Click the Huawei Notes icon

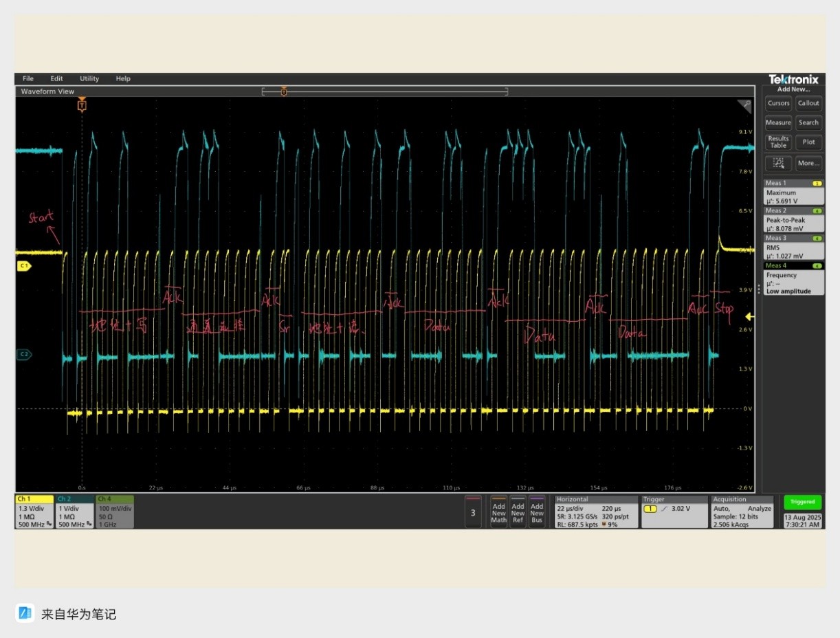pos(25,613)
